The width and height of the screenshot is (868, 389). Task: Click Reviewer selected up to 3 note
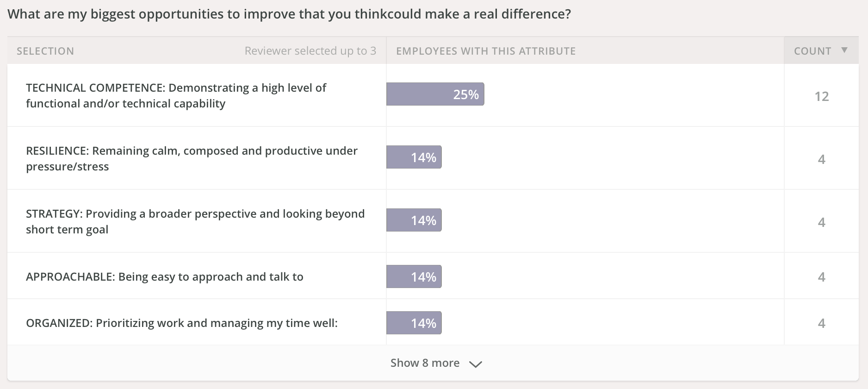pos(310,51)
